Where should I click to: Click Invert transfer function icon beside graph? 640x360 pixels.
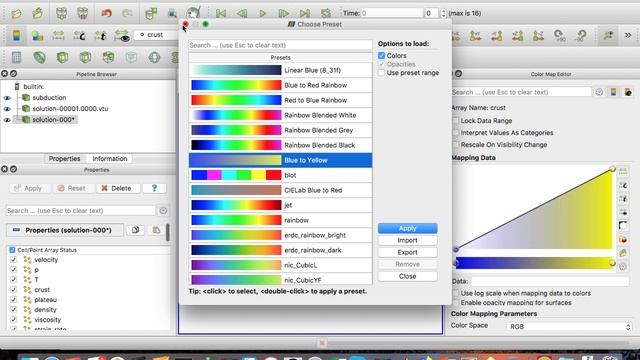623,225
